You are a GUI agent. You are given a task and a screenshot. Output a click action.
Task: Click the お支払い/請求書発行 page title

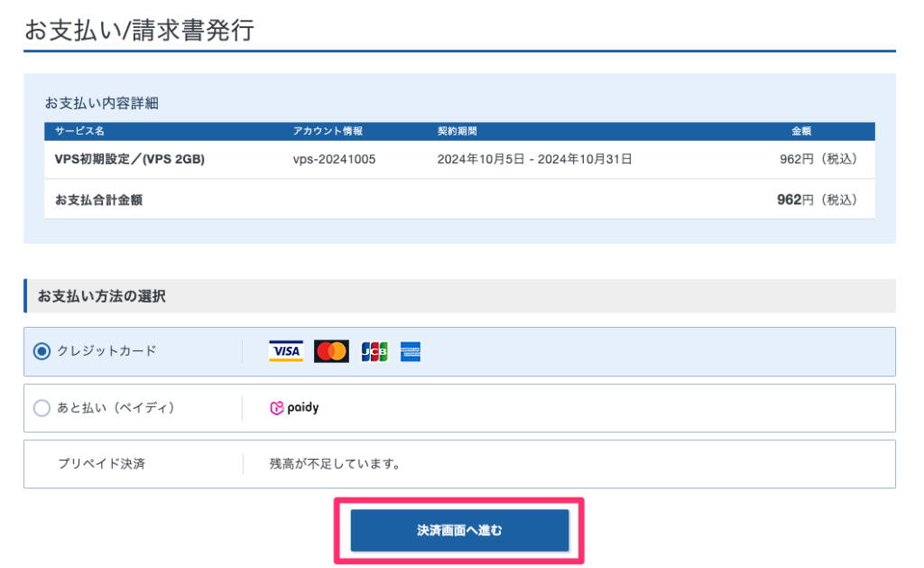click(x=139, y=30)
